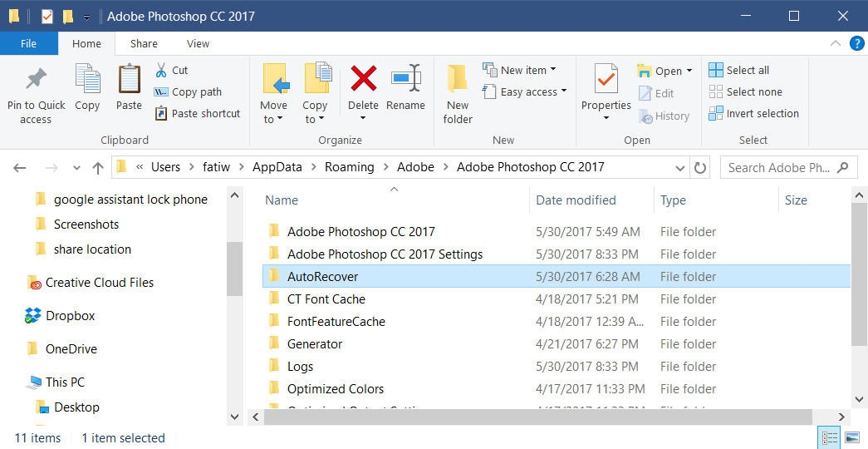Select This PC in navigation pane

tap(56, 382)
